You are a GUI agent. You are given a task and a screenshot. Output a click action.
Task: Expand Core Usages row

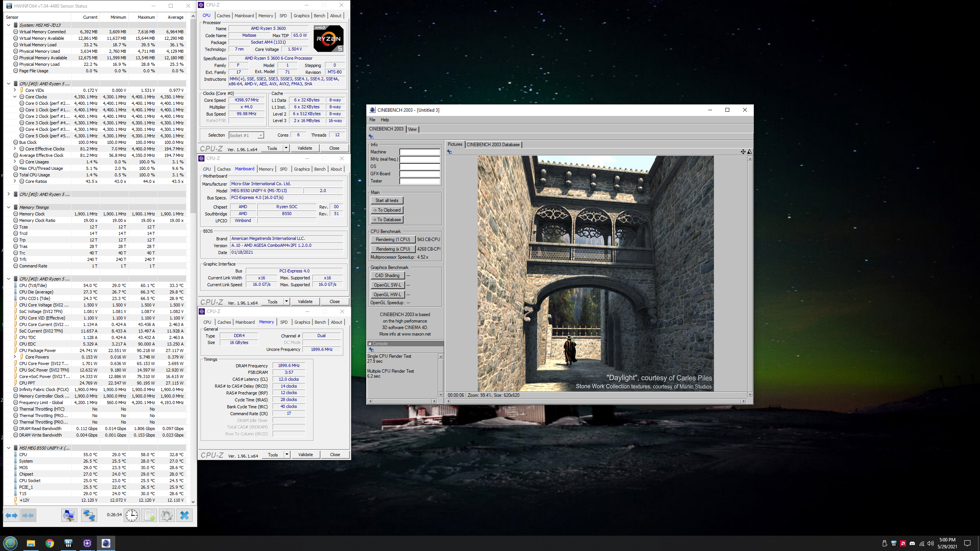(15, 162)
